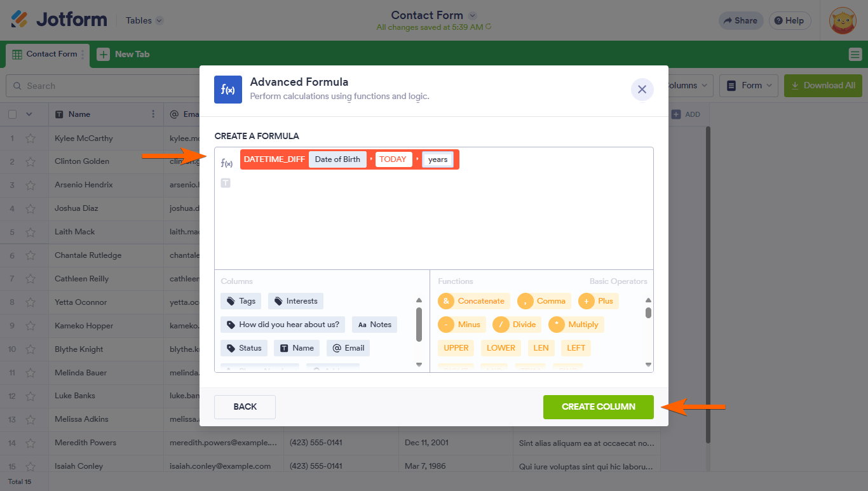Open the Form view dropdown

[749, 85]
